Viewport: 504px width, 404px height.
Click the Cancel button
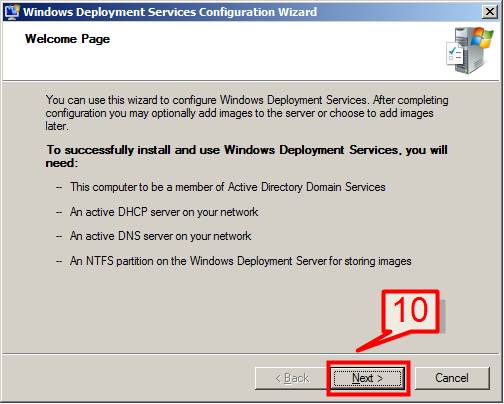click(452, 378)
